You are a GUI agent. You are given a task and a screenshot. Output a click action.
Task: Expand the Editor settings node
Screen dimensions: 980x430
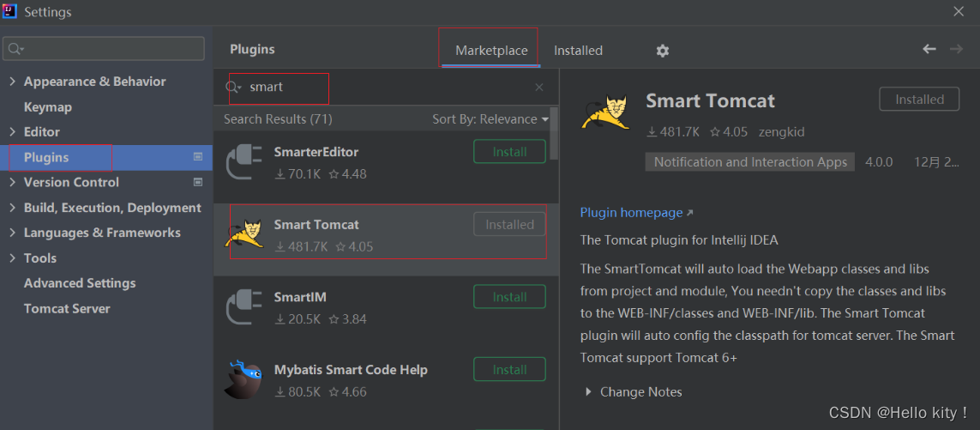tap(13, 132)
